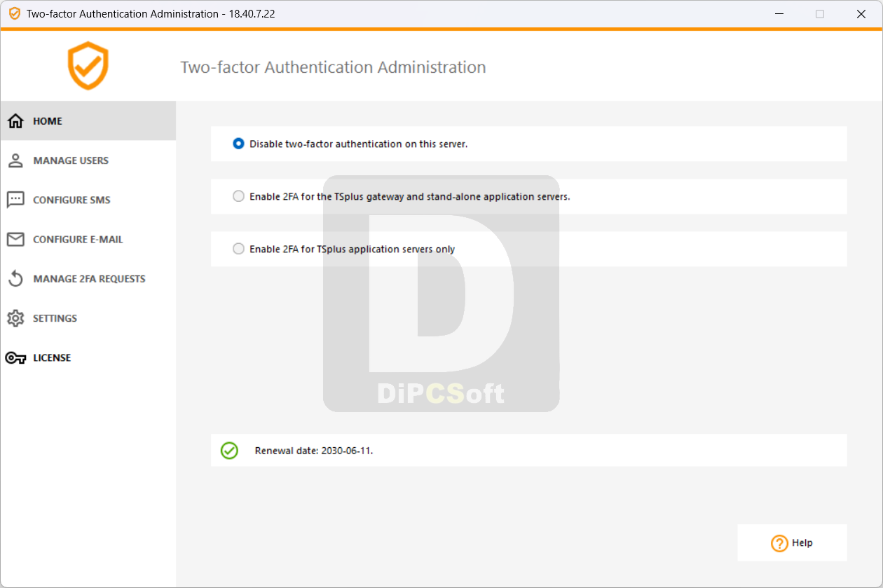Screen dimensions: 883x588
Task: Click the title bar shield app icon
Action: coord(14,14)
